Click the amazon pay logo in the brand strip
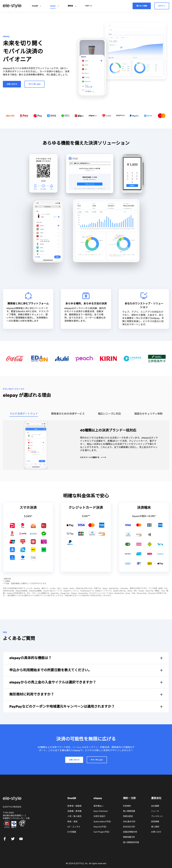 [120, 116]
